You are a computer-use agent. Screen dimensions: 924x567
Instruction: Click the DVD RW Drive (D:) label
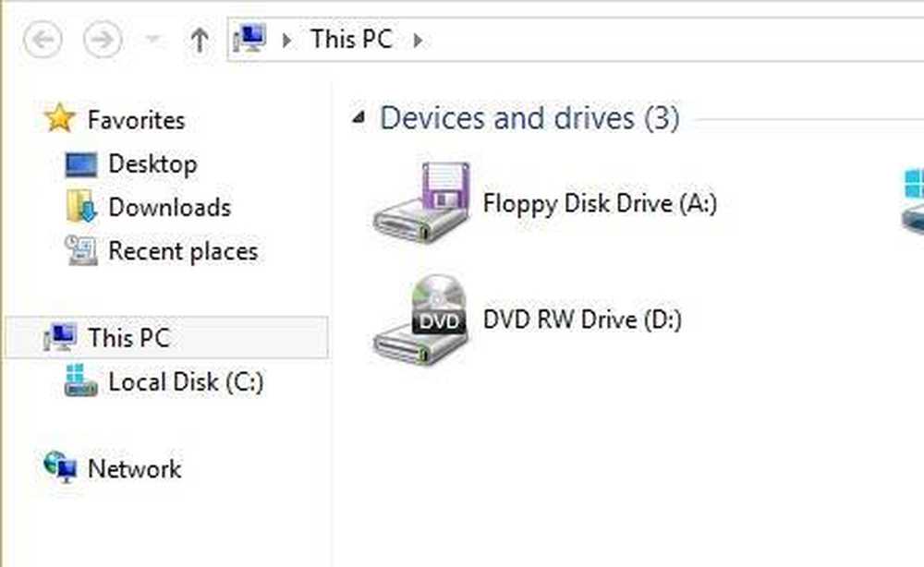pyautogui.click(x=582, y=320)
